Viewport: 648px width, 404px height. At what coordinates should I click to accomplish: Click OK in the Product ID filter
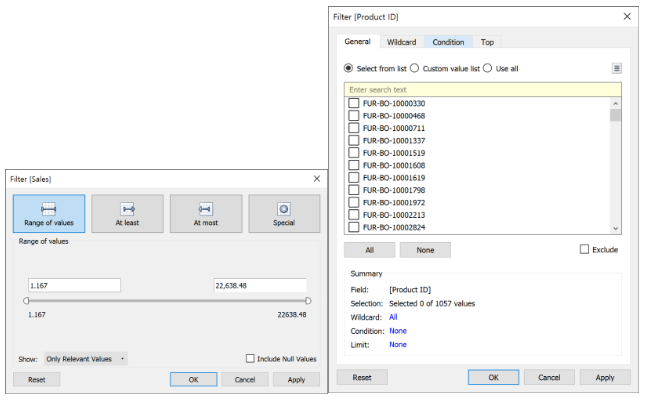point(493,377)
